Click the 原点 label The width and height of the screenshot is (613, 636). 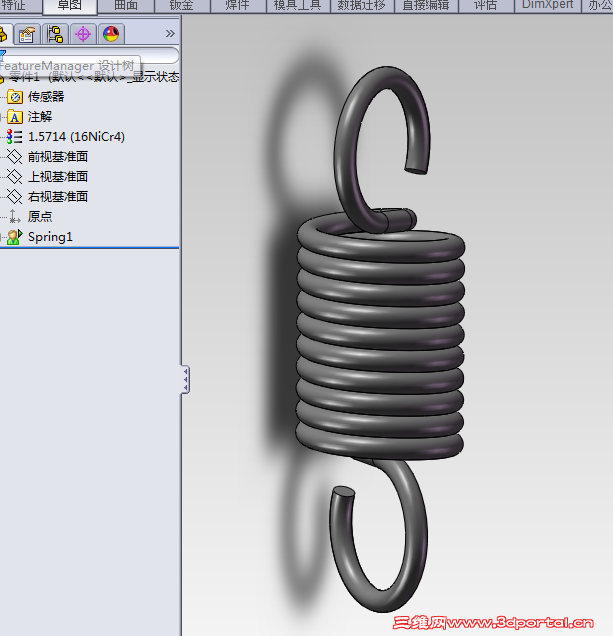[x=40, y=217]
